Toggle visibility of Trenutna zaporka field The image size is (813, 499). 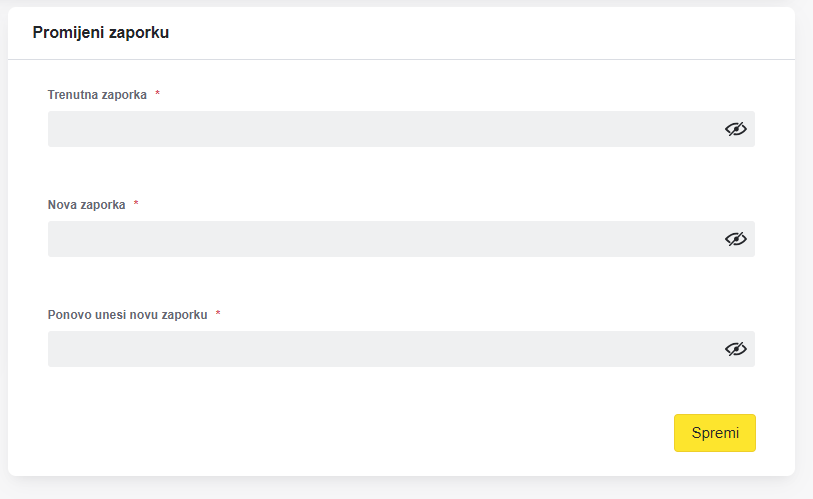pos(736,129)
